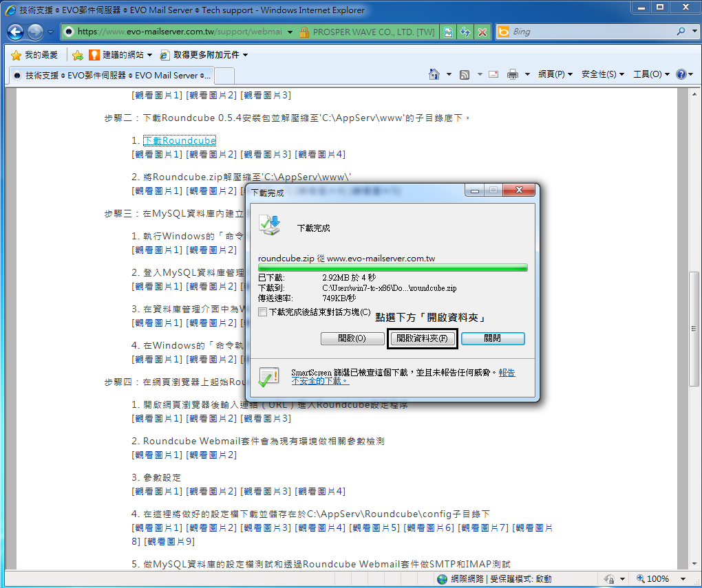Click the address bar URL field
Image resolution: width=702 pixels, height=588 pixels.
click(x=179, y=32)
